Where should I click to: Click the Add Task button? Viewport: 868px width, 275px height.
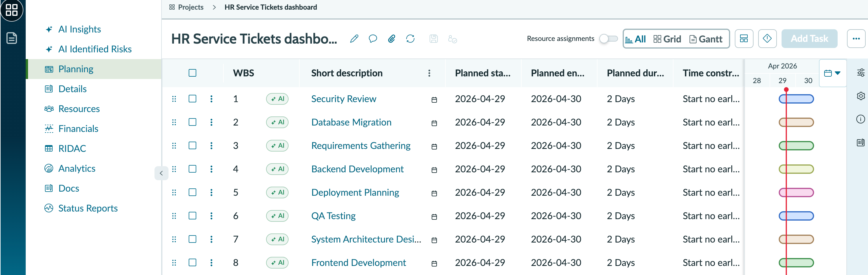pyautogui.click(x=809, y=38)
